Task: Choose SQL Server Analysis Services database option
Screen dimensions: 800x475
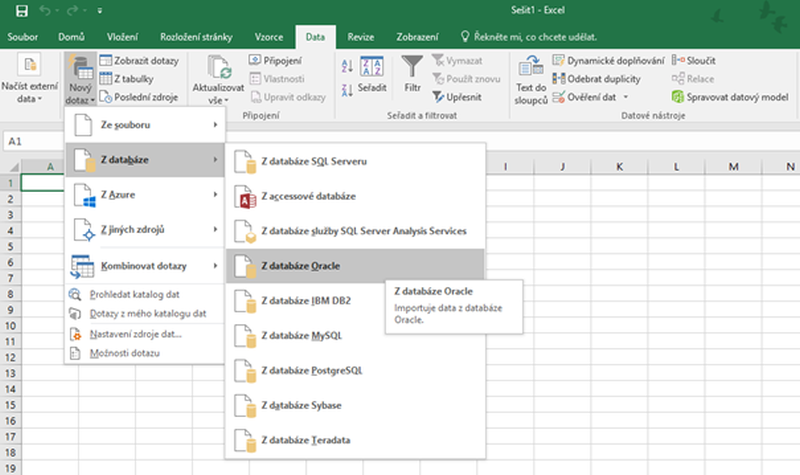Action: pos(355,231)
